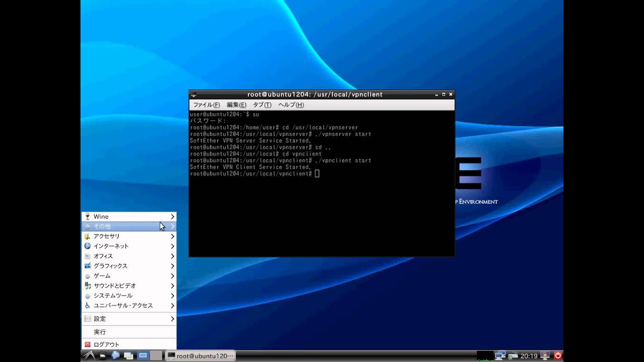Image resolution: width=644 pixels, height=362 pixels.
Task: Expand the サウンドとビデオ submenu arrow
Action: pyautogui.click(x=172, y=286)
